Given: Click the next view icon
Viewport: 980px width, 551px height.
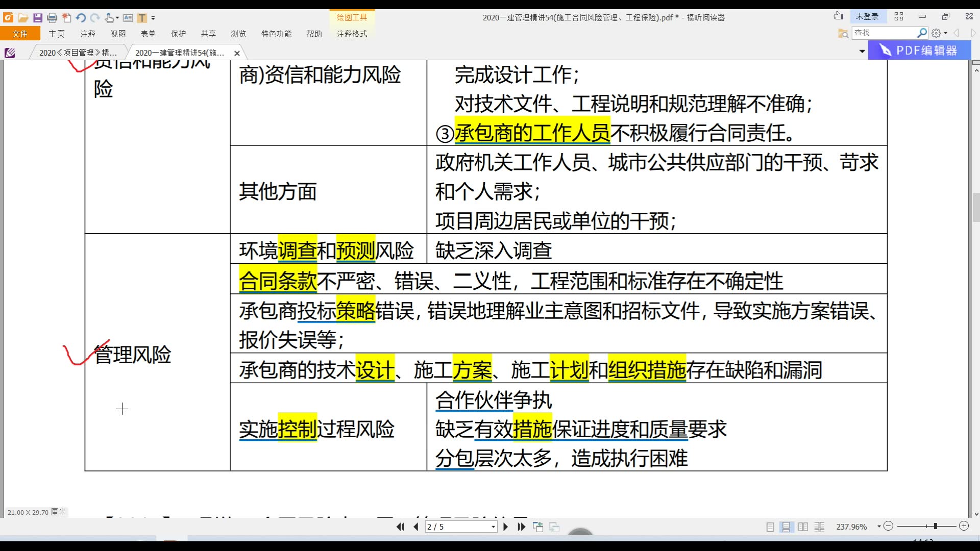Looking at the screenshot, I should click(x=554, y=527).
